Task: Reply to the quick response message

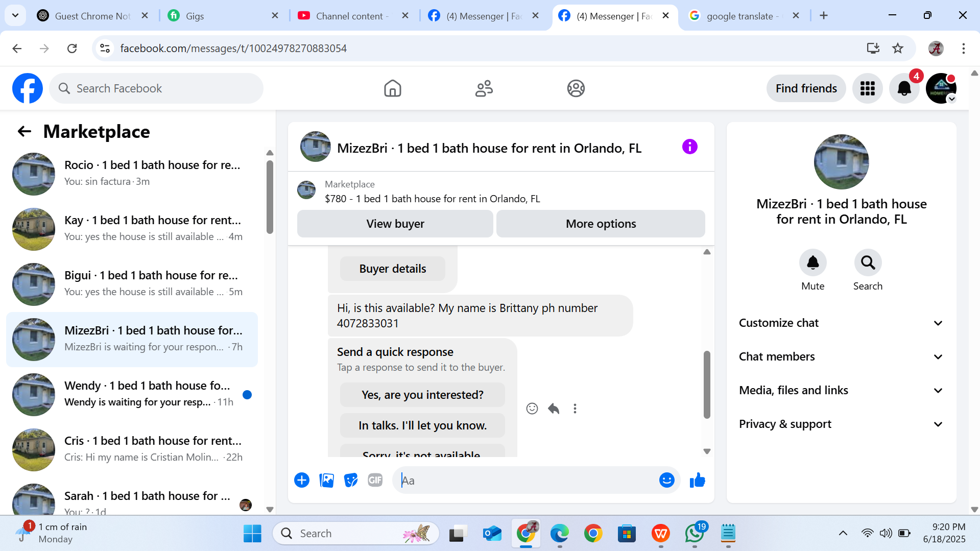Action: pos(554,409)
